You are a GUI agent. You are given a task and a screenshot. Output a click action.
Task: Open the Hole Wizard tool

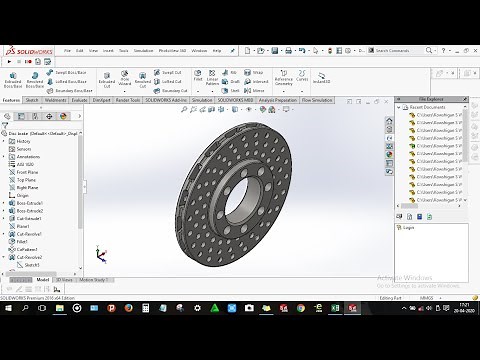pyautogui.click(x=125, y=78)
